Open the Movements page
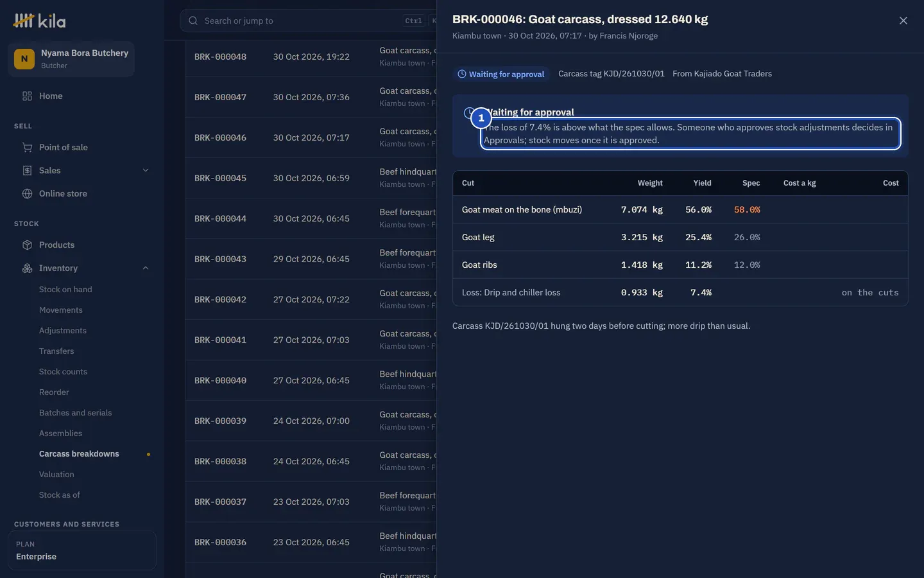 click(x=61, y=310)
